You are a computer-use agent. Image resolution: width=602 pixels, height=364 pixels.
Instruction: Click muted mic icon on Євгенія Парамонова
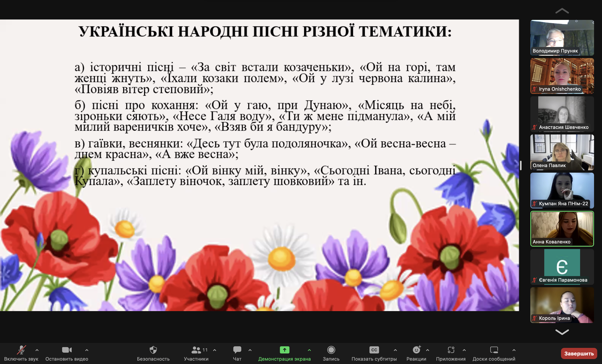point(535,280)
